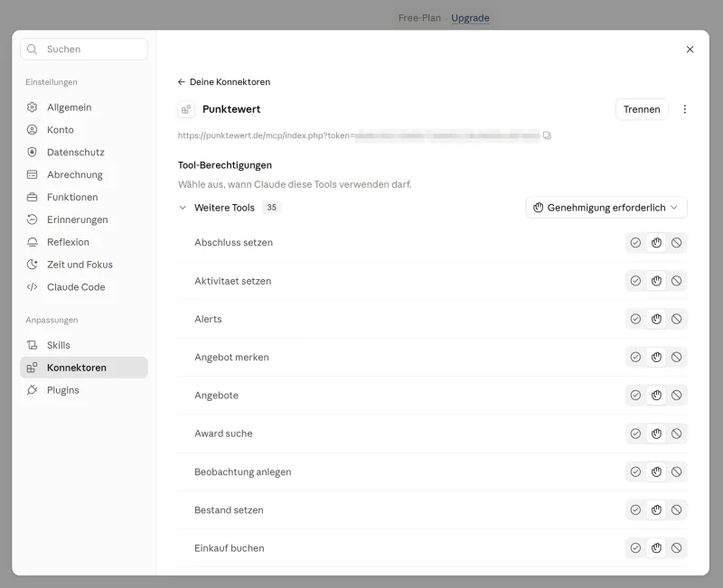The image size is (723, 588).
Task: Open Allgemein settings
Action: click(84, 107)
